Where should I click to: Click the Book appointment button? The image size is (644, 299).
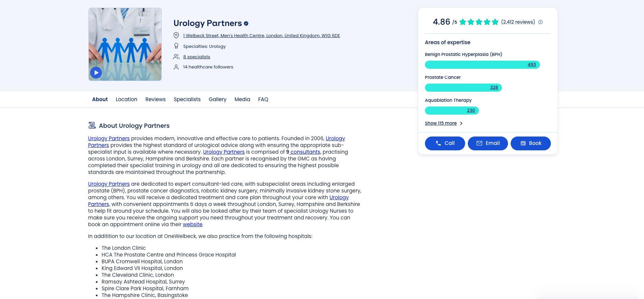[531, 143]
